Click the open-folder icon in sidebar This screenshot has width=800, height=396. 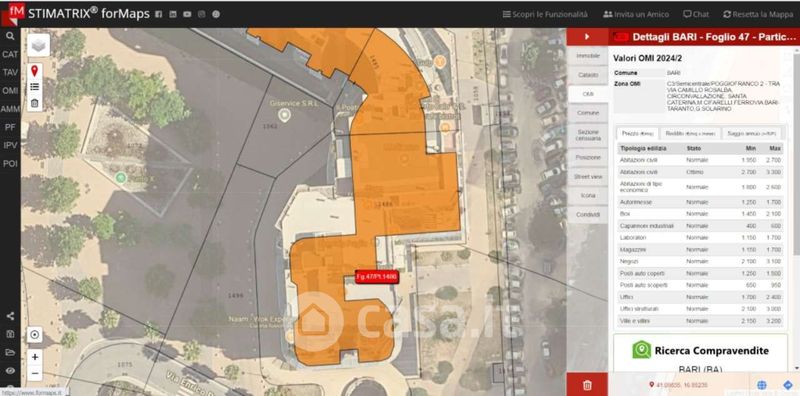point(10,353)
